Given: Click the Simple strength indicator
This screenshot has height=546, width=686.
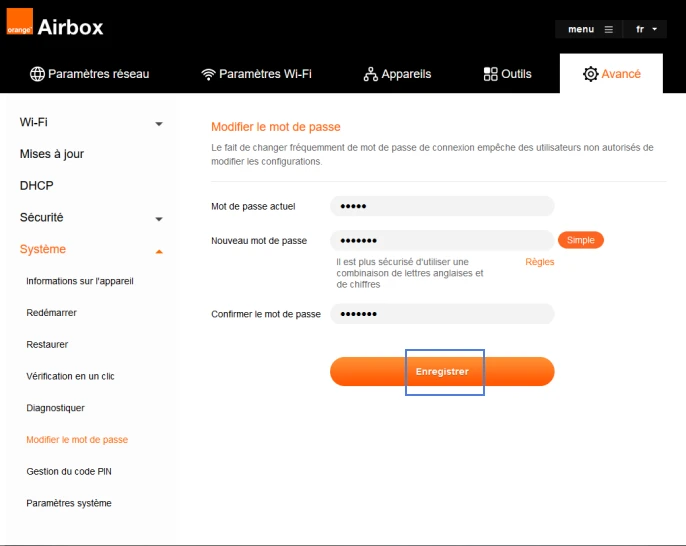Looking at the screenshot, I should pyautogui.click(x=581, y=240).
